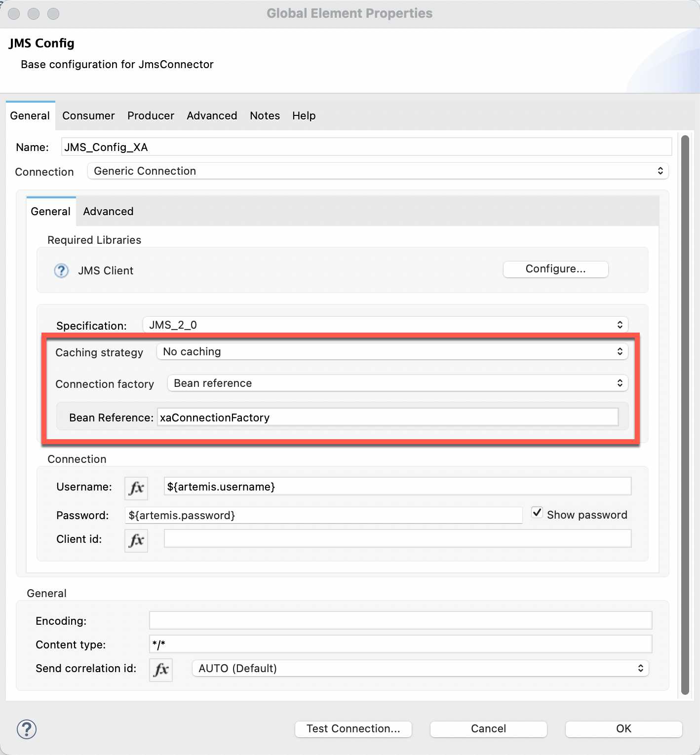Click the JMS Client help question icon

tap(61, 271)
